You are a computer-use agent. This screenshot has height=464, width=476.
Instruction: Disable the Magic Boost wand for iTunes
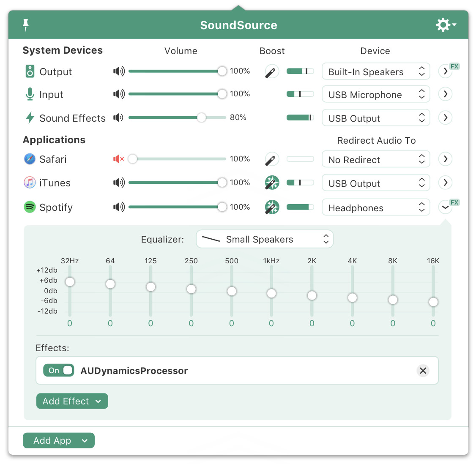point(272,183)
